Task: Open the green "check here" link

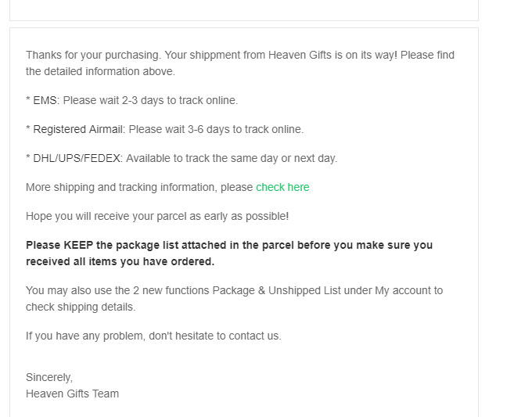Action: [282, 187]
